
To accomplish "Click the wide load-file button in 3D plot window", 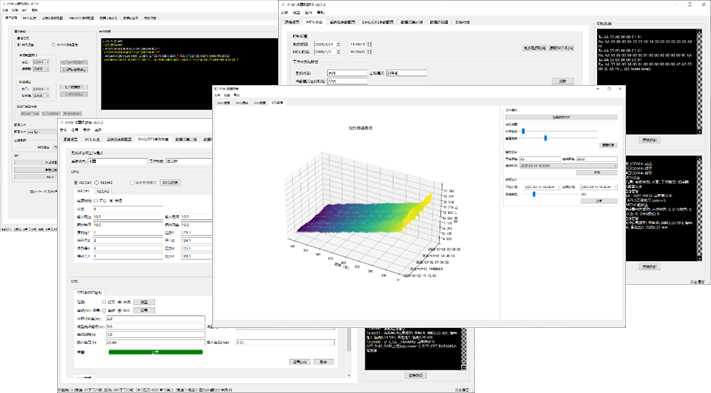I will pyautogui.click(x=561, y=117).
